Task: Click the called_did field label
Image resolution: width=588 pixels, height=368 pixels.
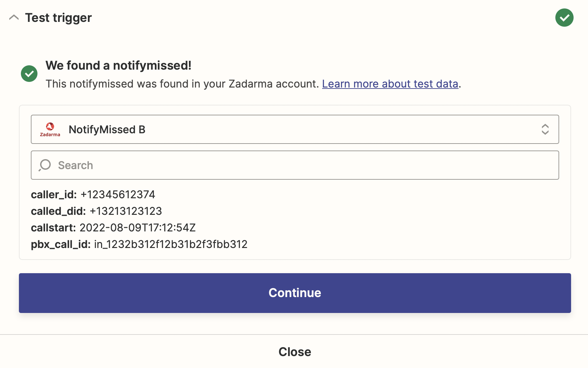Action: point(58,211)
